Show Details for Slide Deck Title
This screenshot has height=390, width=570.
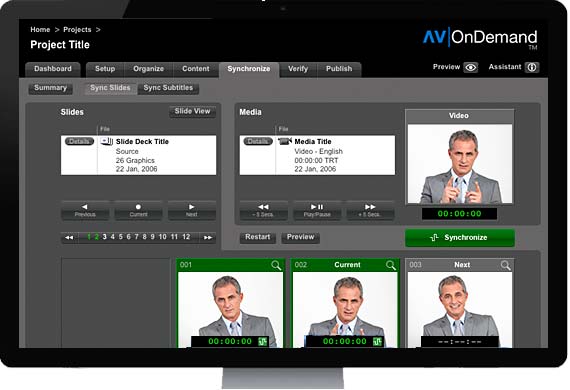coord(79,141)
